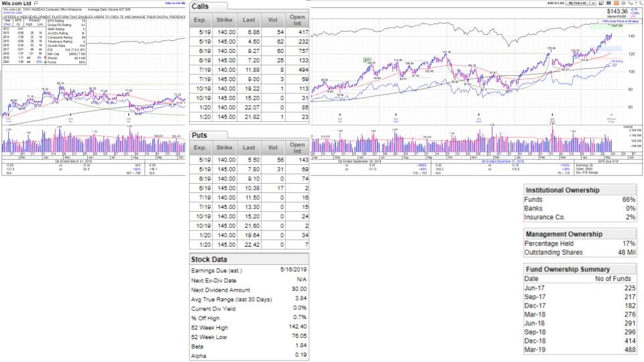644x362 pixels.
Task: Click the Last column header in the Puts table
Action: 249,147
